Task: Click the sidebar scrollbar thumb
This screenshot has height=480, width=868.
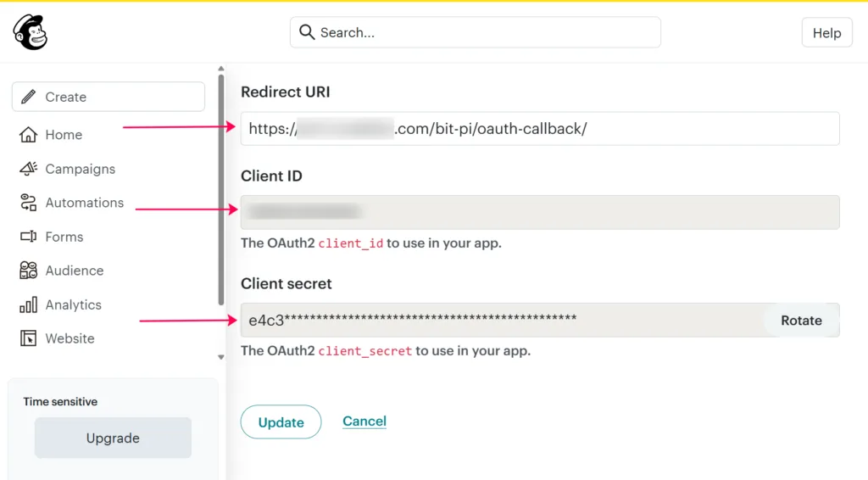Action: pyautogui.click(x=221, y=189)
